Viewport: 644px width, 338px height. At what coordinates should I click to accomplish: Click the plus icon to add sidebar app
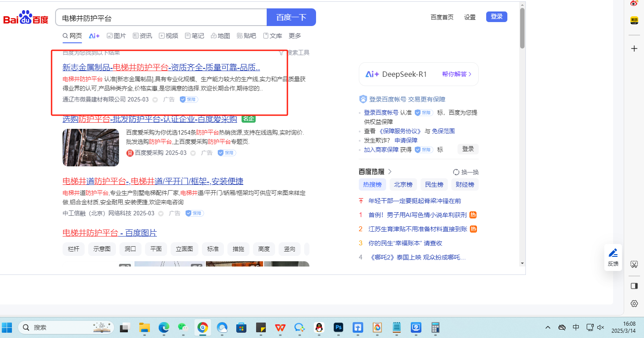pos(634,49)
